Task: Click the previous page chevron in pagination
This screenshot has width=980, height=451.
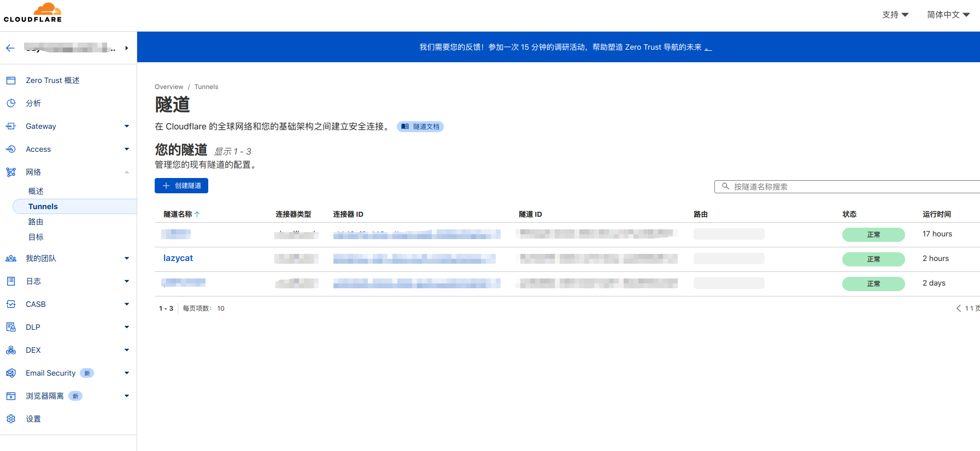Action: point(958,308)
